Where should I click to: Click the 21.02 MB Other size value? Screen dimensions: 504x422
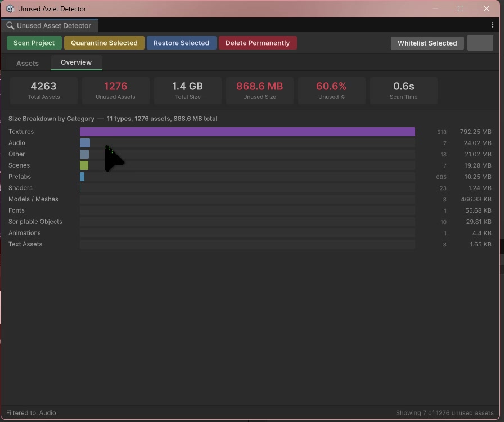pos(478,154)
